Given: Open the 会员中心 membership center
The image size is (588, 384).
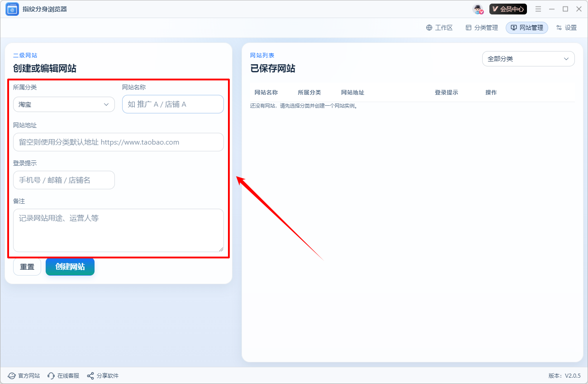Looking at the screenshot, I should (508, 9).
